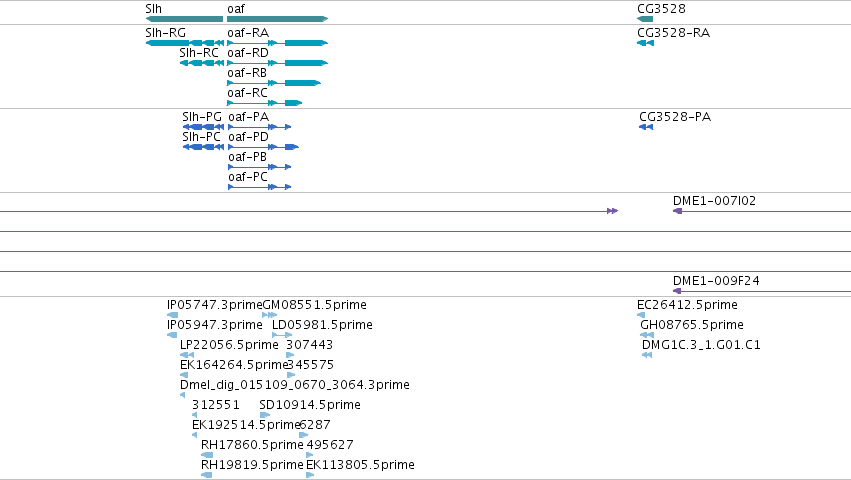
Task: Click the 'oaf-RD' label text
Action: [248, 53]
